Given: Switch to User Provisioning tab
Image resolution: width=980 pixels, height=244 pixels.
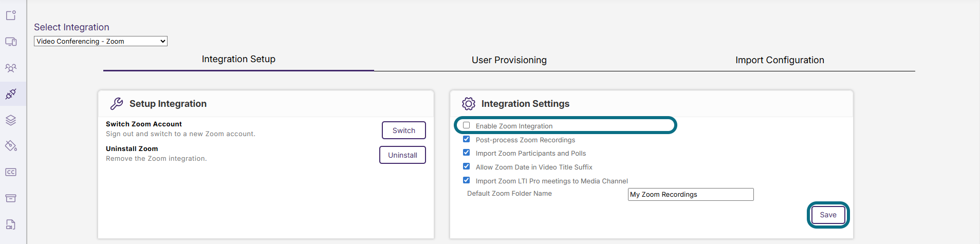Looking at the screenshot, I should tap(509, 60).
